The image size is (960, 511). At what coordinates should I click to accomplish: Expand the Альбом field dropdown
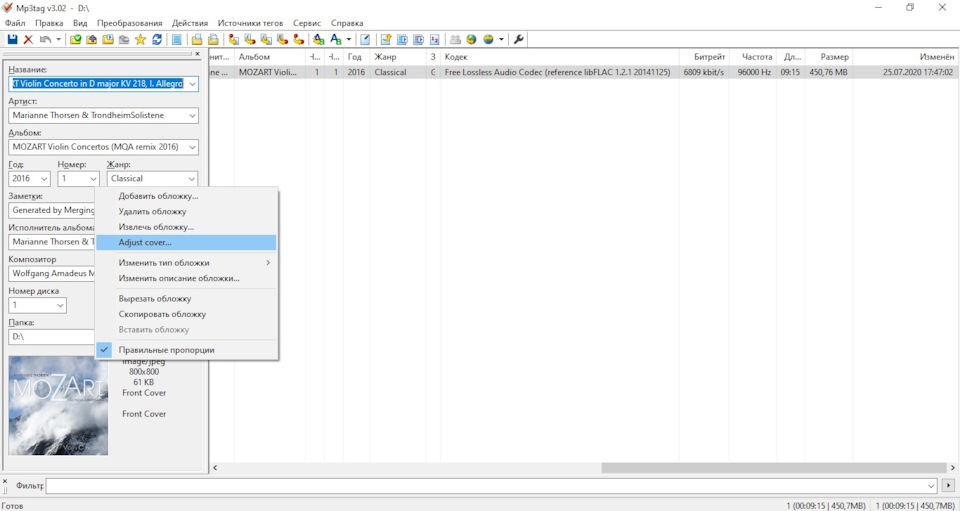(x=192, y=147)
